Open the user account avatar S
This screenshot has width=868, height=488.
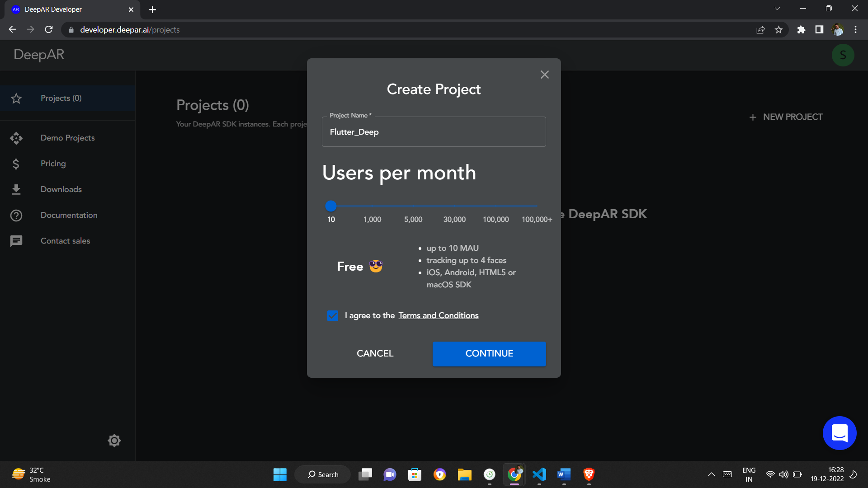click(x=843, y=55)
